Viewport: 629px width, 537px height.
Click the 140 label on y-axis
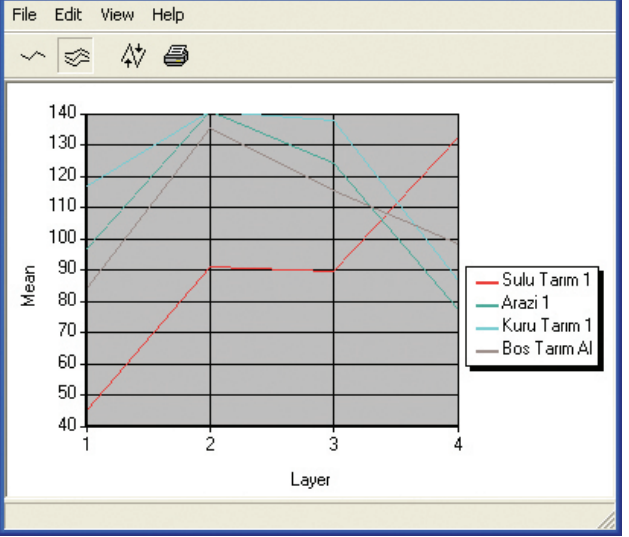coord(62,114)
